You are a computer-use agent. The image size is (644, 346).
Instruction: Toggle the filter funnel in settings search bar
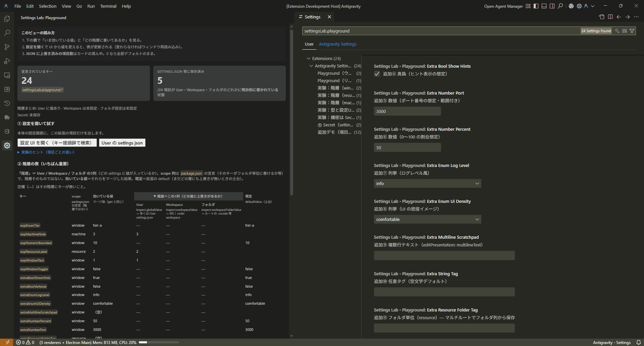pyautogui.click(x=632, y=31)
